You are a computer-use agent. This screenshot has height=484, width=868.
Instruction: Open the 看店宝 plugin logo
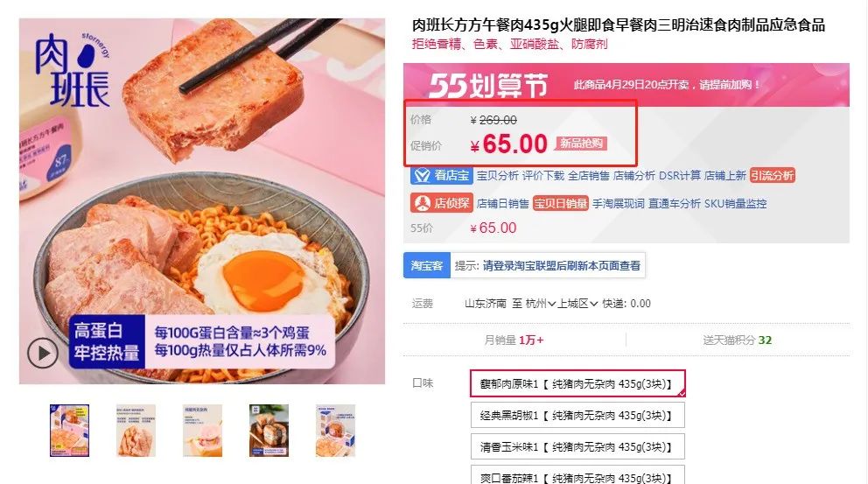coord(441,176)
